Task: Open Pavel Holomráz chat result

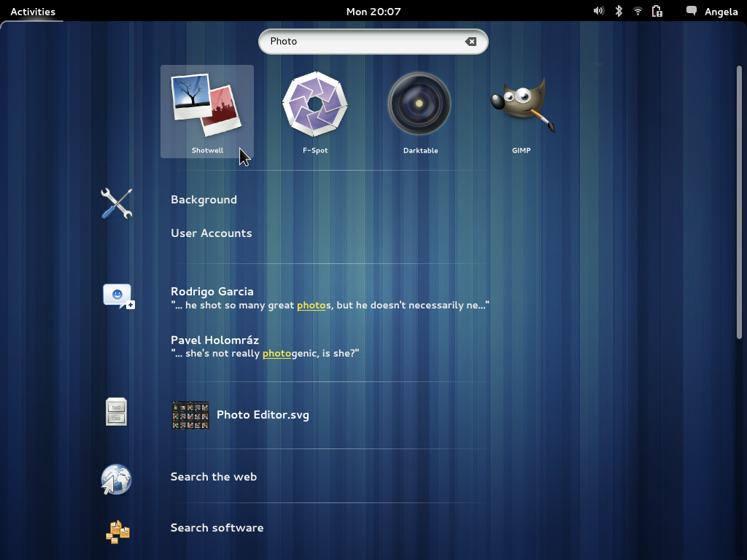Action: (x=215, y=340)
